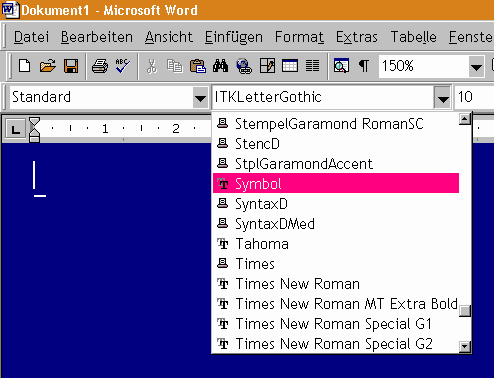Viewport: 494px width, 378px height.
Task: Click into the zoom 150% field
Action: click(423, 66)
